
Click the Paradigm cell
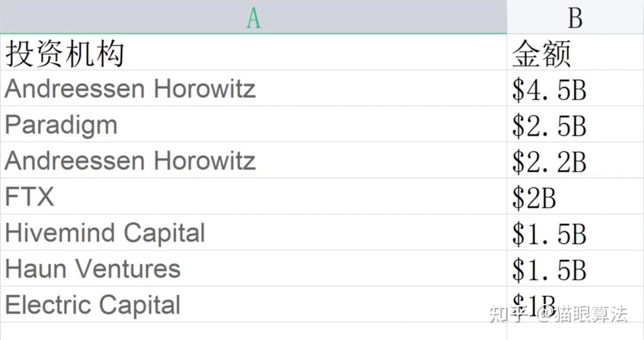253,124
